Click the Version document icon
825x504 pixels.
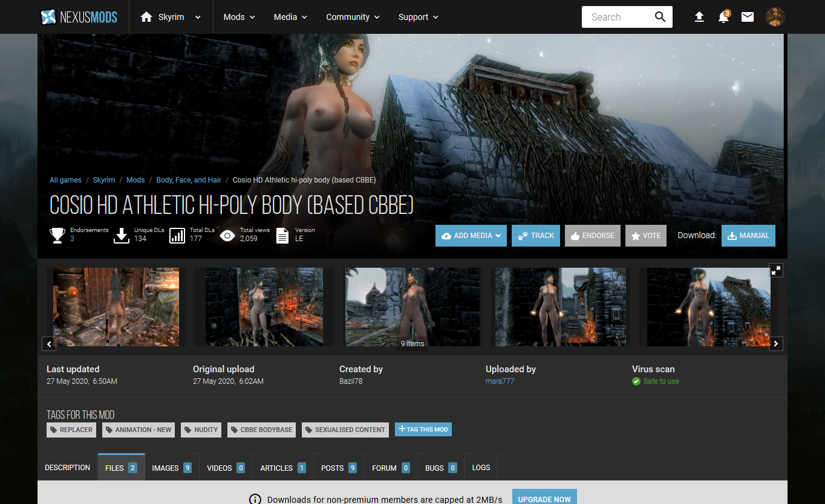282,235
